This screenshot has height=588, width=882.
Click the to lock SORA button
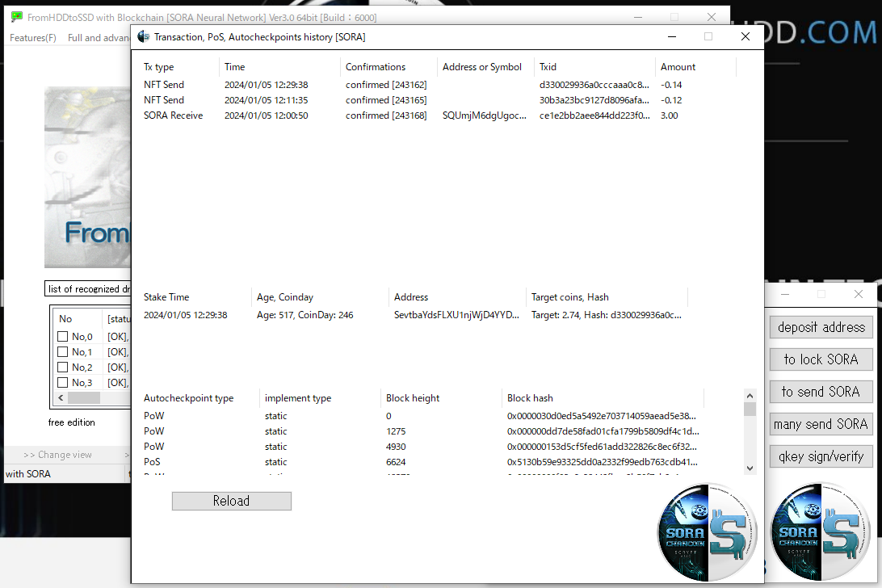pos(821,359)
